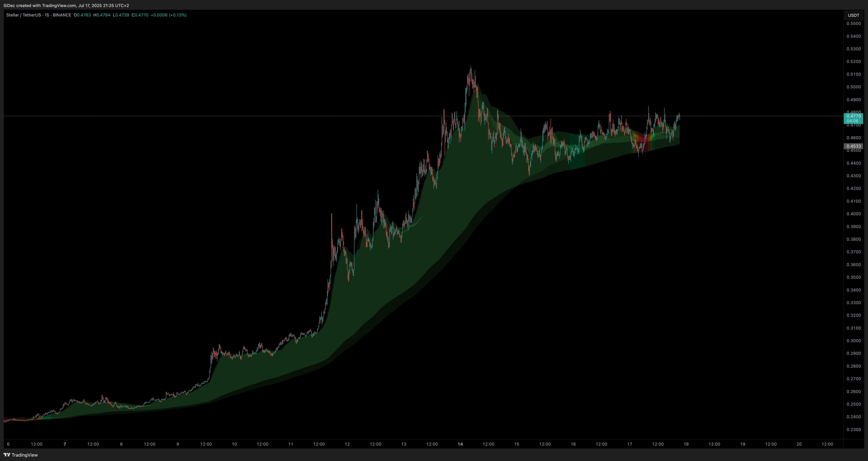Click the 0.4300 price axis label
Viewport: 868px width, 461px height.
point(853,176)
